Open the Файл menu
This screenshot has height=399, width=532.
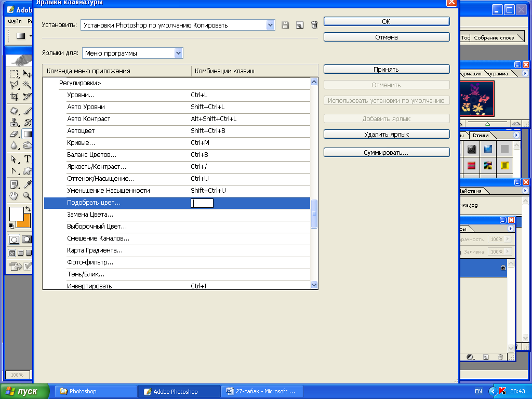tap(15, 21)
